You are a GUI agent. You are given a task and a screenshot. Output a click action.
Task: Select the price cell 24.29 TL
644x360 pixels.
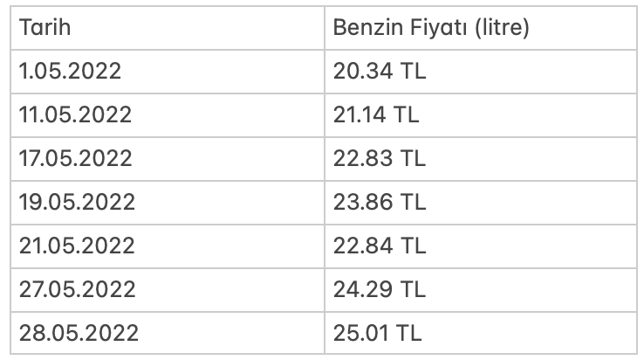481,289
